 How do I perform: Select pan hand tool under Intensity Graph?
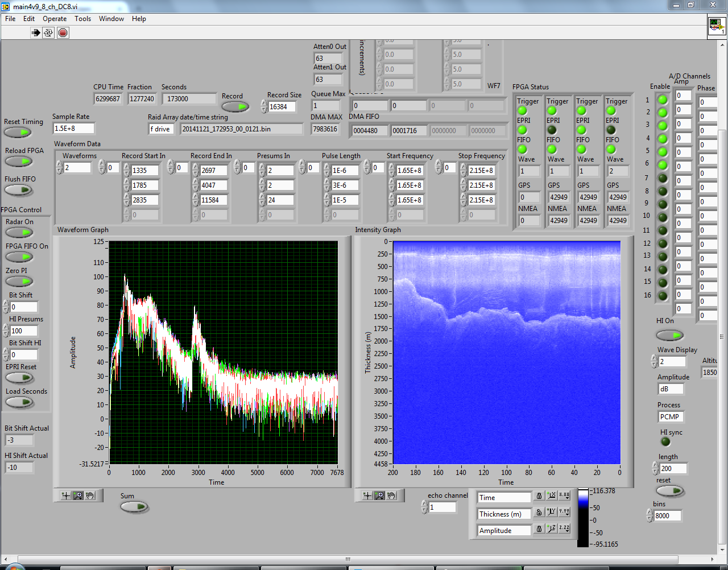click(x=392, y=495)
